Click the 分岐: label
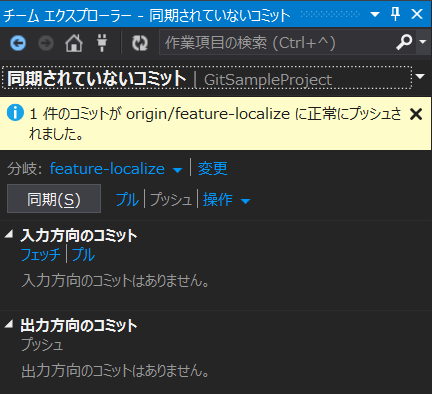432x394 pixels. tap(25, 169)
